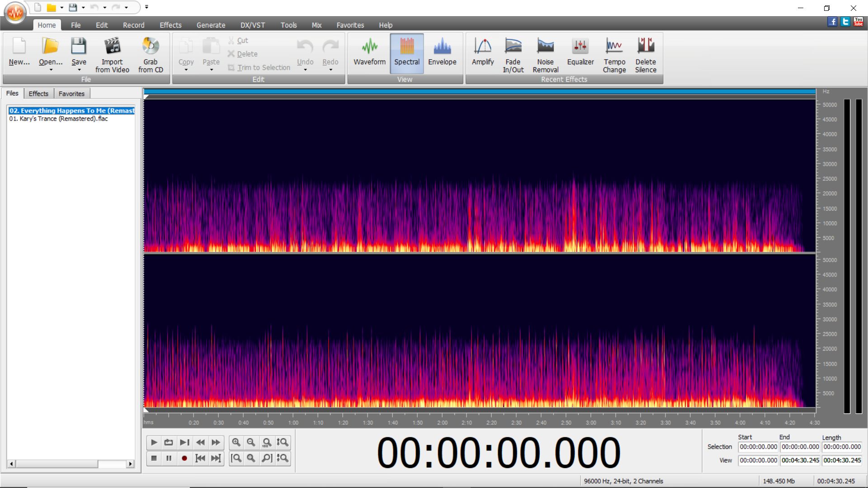Viewport: 868px width, 488px height.
Task: Apply Delete Silence effect
Action: coord(646,54)
